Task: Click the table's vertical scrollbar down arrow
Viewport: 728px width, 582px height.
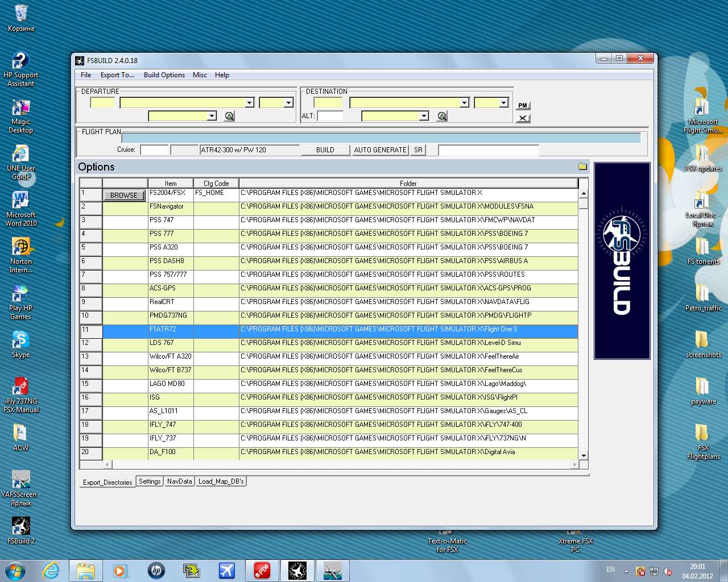Action: tap(583, 456)
